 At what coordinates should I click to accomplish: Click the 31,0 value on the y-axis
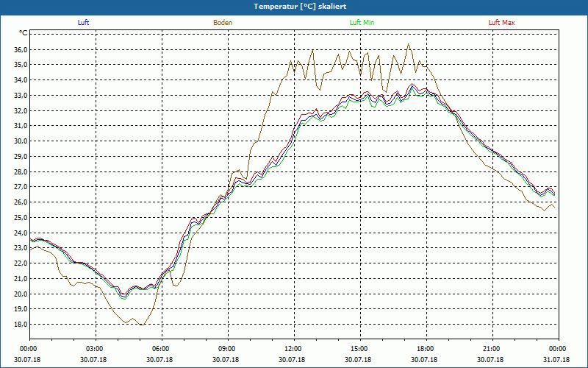tap(21, 126)
